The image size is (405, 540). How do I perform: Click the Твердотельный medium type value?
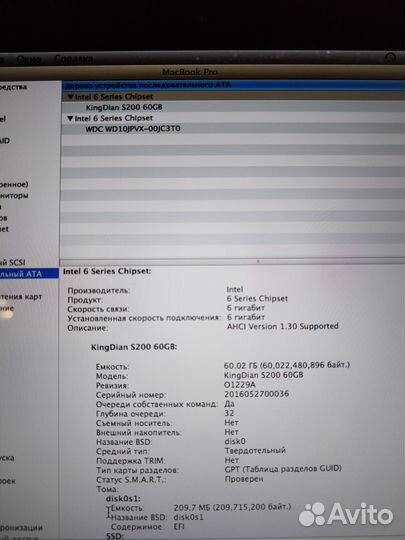click(255, 450)
